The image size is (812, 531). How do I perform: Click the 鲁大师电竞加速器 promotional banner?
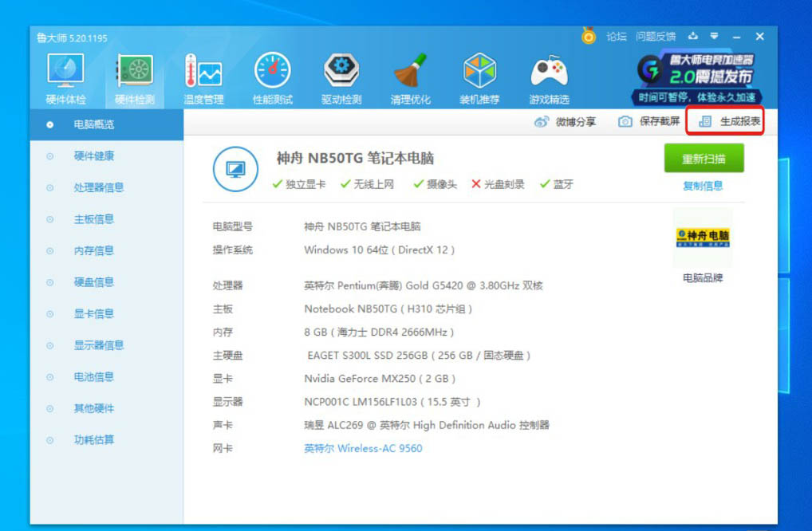click(695, 78)
